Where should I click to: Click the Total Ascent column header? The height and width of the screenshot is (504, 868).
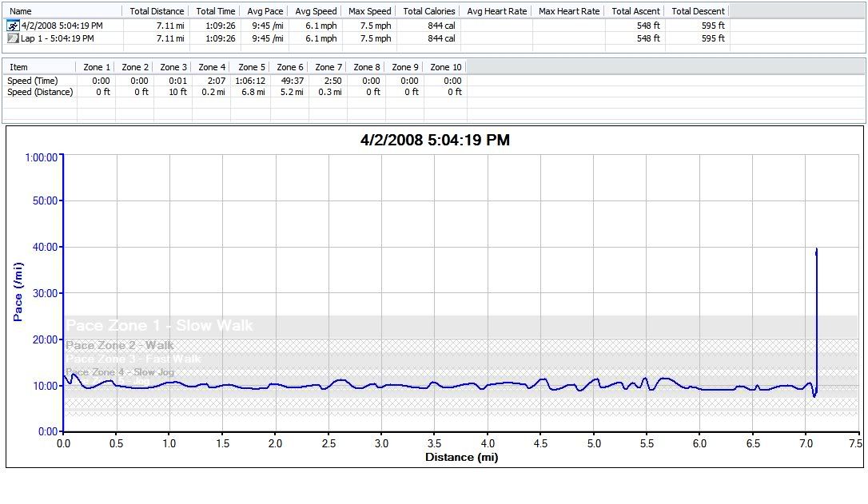pyautogui.click(x=635, y=11)
